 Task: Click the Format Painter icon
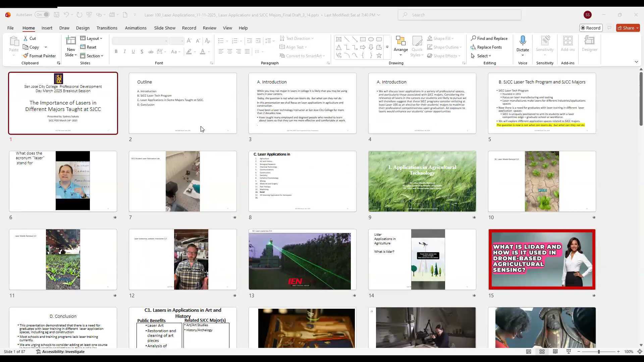click(x=25, y=56)
